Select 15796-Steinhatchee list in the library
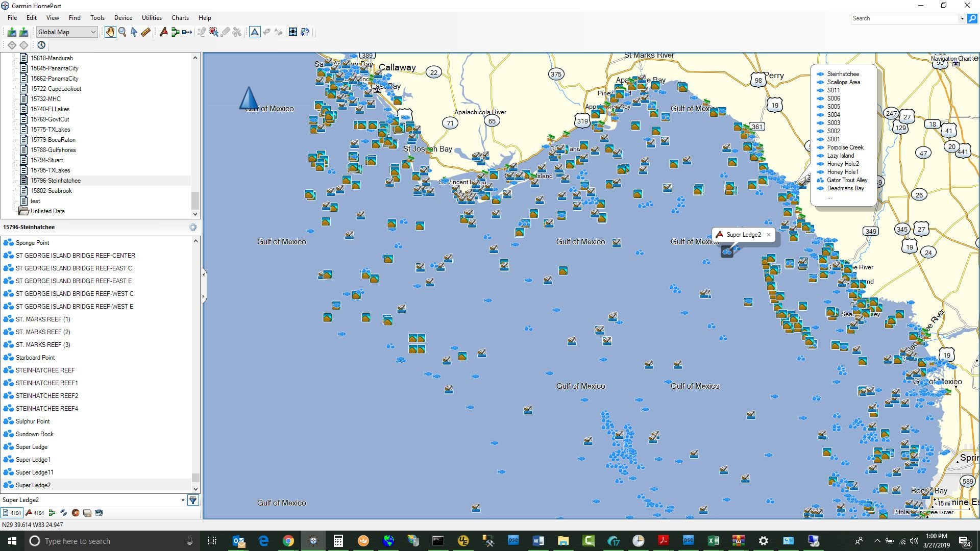This screenshot has height=551, width=980. (x=56, y=181)
